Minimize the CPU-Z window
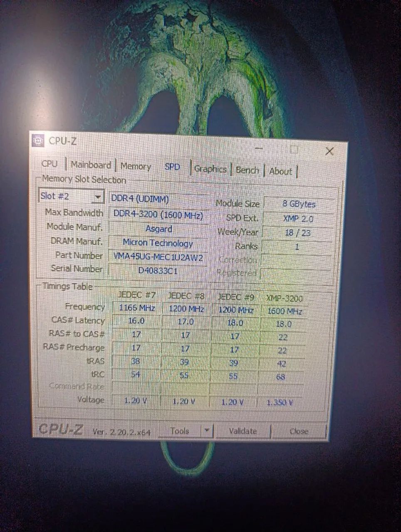Image resolution: width=401 pixels, height=532 pixels. click(259, 148)
